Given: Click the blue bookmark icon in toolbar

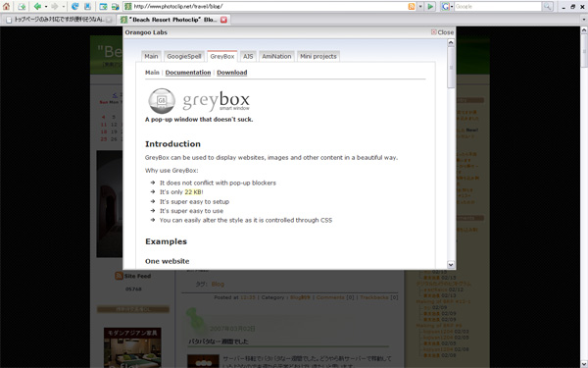Looking at the screenshot, I should (x=87, y=7).
